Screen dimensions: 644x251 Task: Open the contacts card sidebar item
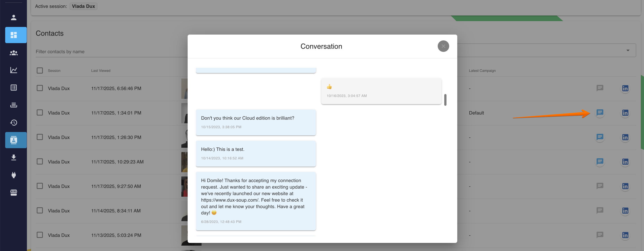14,140
